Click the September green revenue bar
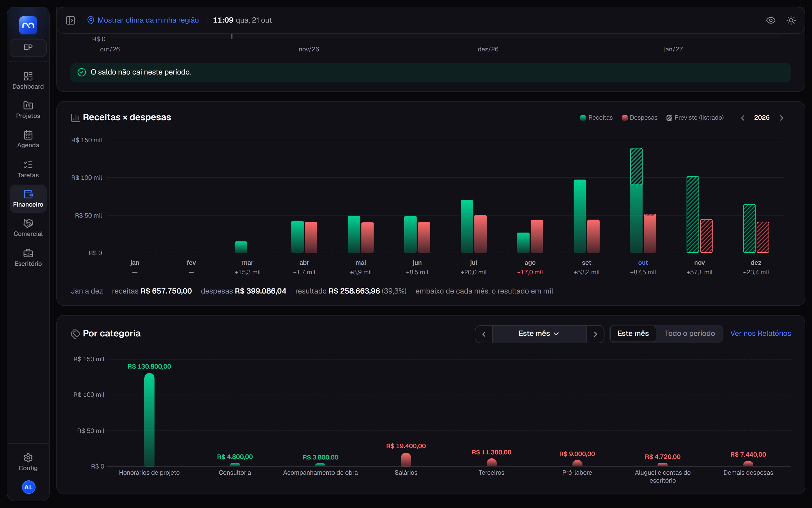 click(x=580, y=216)
